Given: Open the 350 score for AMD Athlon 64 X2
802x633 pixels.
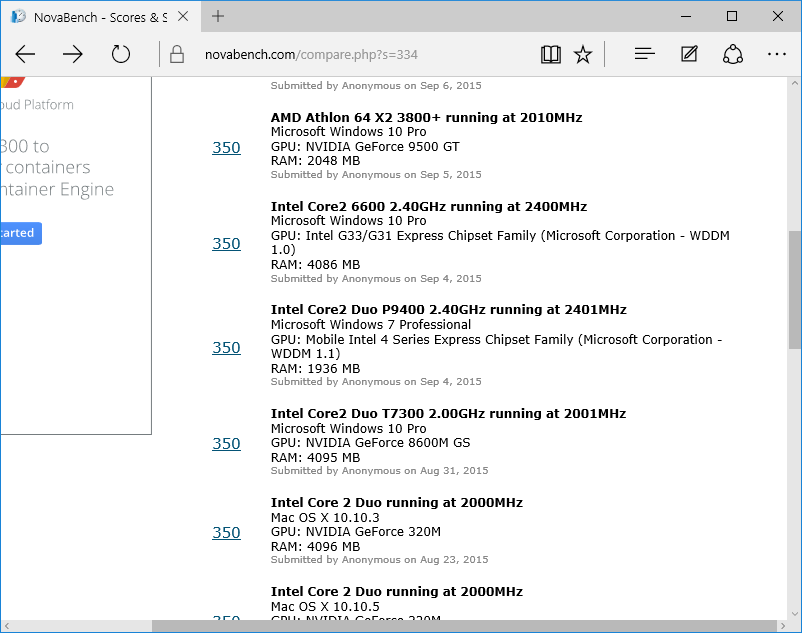Looking at the screenshot, I should click(x=226, y=147).
